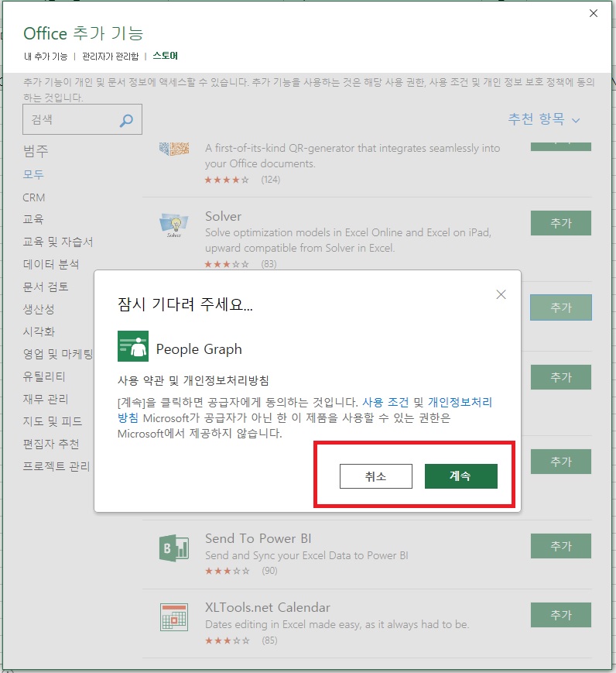This screenshot has width=616, height=673.
Task: Click the 취소 button
Action: [x=376, y=476]
